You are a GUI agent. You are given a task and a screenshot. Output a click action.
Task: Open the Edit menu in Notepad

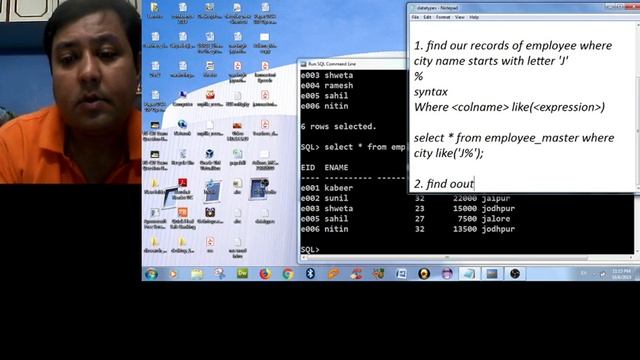427,17
